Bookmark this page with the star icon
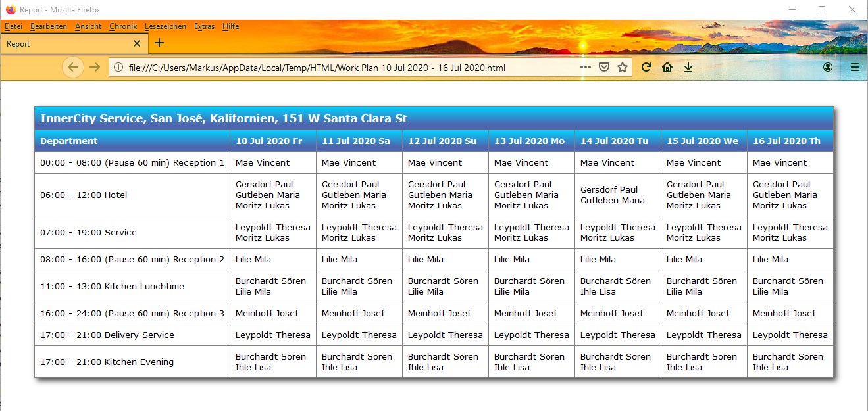This screenshot has width=868, height=411. [x=622, y=67]
